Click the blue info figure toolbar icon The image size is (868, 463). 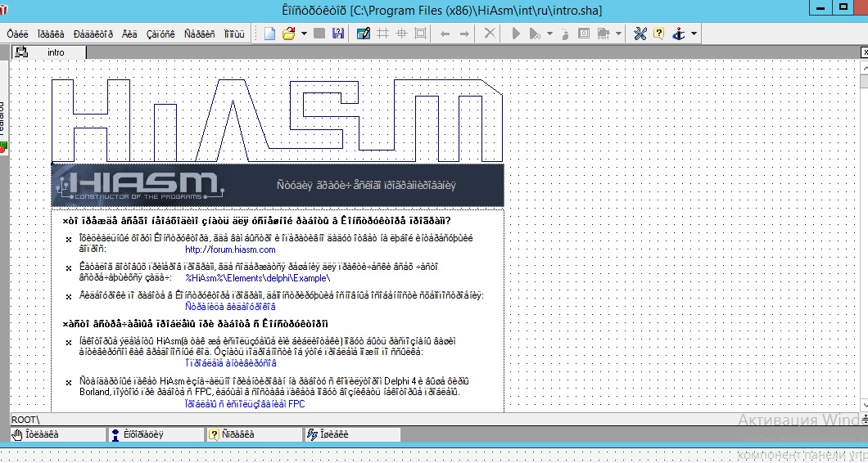678,34
